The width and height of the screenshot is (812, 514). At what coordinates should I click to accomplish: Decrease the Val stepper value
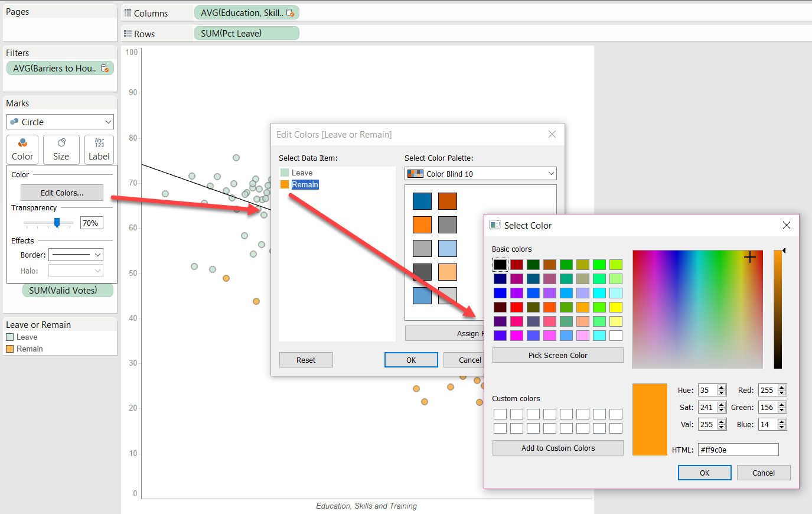[722, 427]
